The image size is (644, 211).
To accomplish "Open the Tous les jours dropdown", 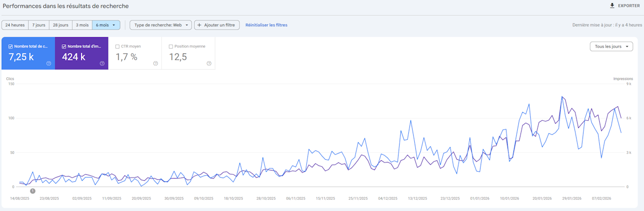I will pyautogui.click(x=611, y=46).
